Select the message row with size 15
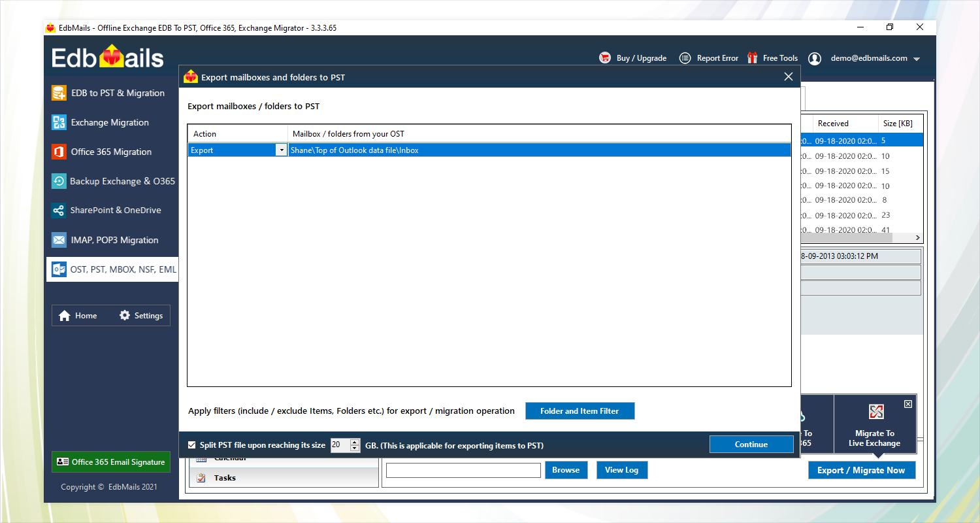980x523 pixels. click(x=861, y=171)
